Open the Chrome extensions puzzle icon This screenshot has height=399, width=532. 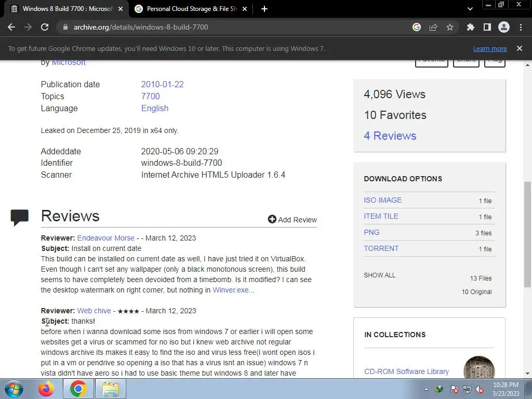tap(470, 27)
